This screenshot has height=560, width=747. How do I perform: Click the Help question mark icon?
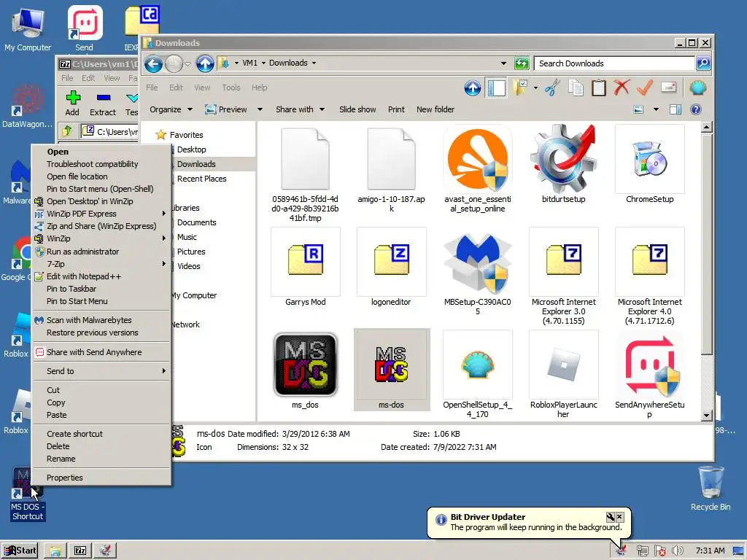coord(695,109)
